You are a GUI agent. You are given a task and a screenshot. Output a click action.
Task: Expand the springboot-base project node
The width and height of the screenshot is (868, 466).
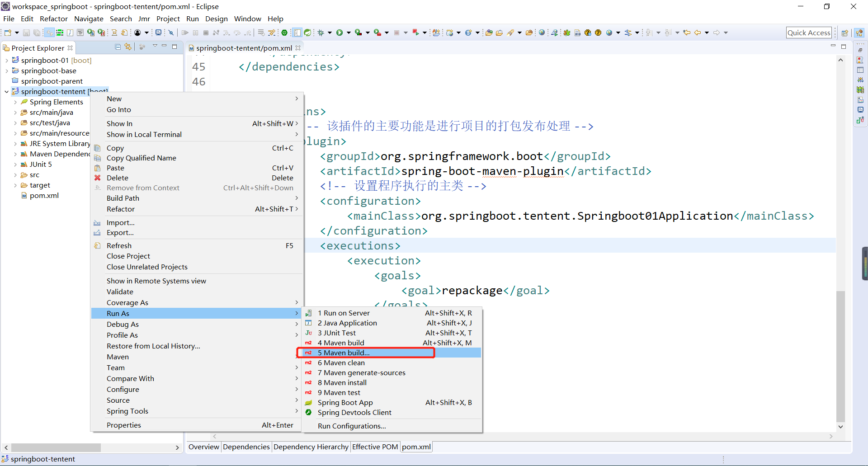click(6, 71)
